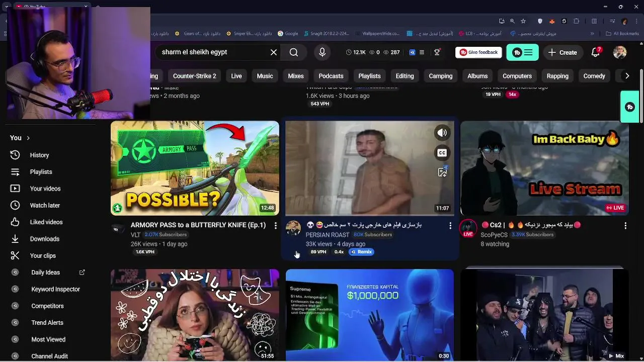Screen dimensions: 644x362
Task: Select the Mixes filter chip
Action: coord(296,76)
